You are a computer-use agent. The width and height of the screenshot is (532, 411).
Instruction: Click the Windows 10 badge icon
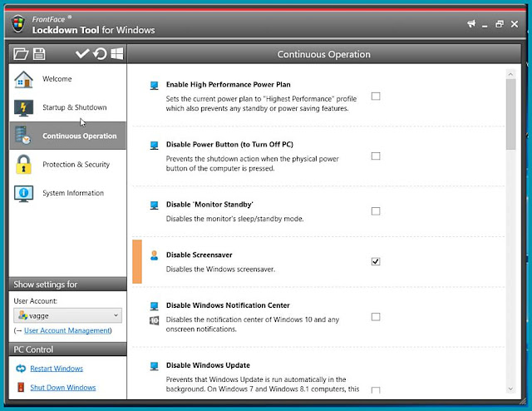[154, 320]
